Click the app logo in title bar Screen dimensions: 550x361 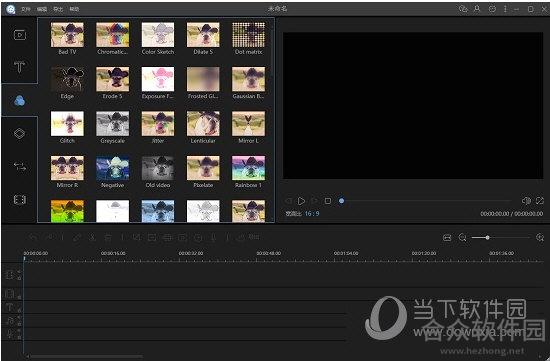point(11,9)
